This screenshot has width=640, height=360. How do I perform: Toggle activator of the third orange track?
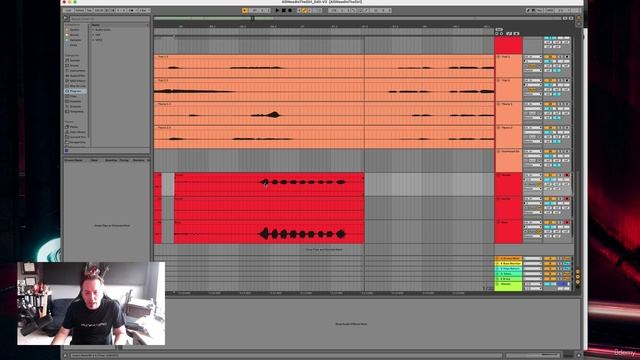click(550, 104)
